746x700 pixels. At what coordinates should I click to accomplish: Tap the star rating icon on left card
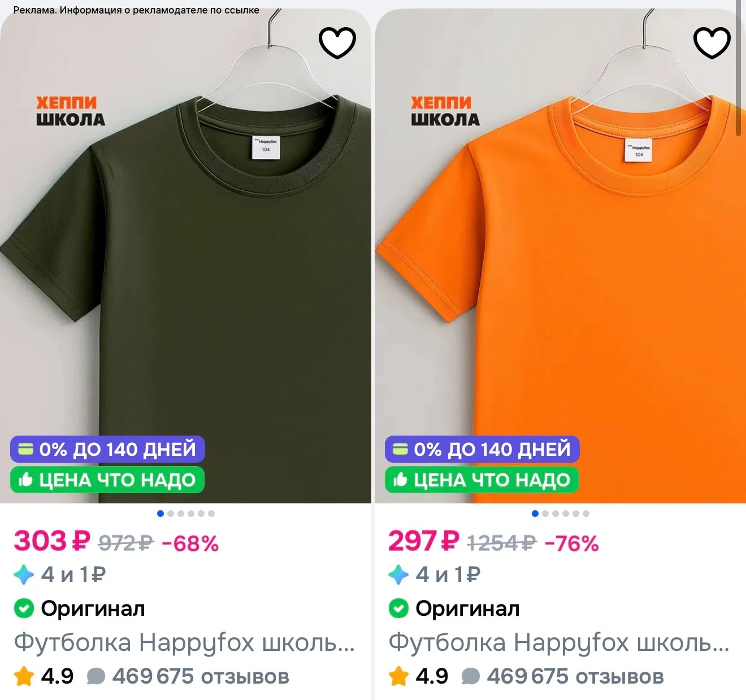(24, 676)
